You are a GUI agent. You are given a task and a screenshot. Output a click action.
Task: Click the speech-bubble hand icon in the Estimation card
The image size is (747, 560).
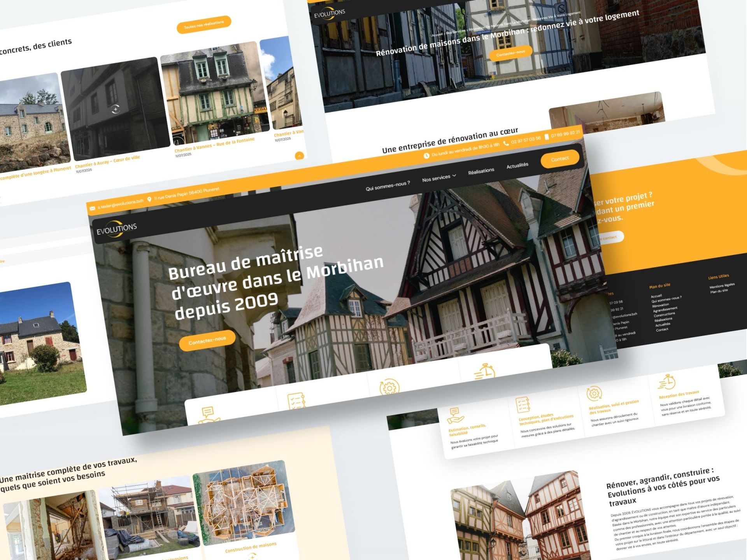click(455, 415)
